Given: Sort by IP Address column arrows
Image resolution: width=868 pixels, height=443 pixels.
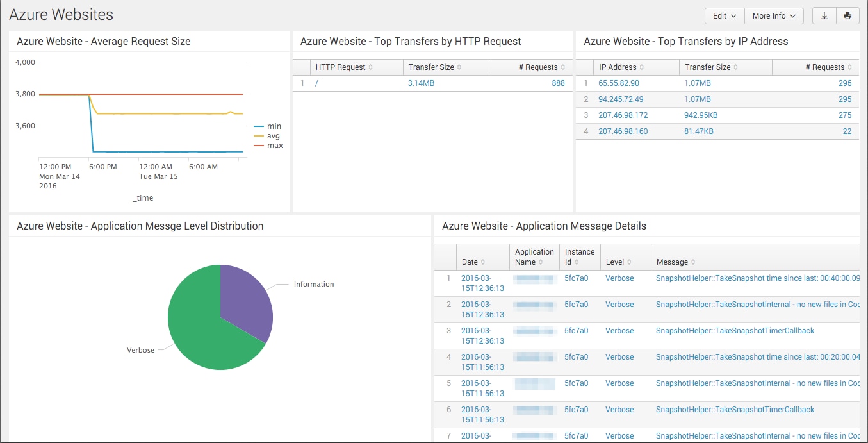Looking at the screenshot, I should click(642, 67).
